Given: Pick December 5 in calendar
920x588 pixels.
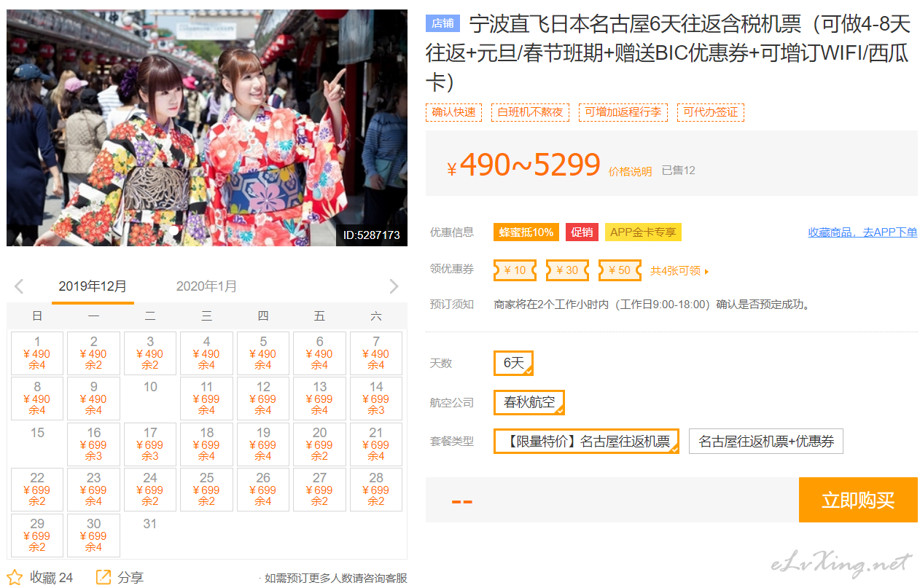Looking at the screenshot, I should [263, 353].
